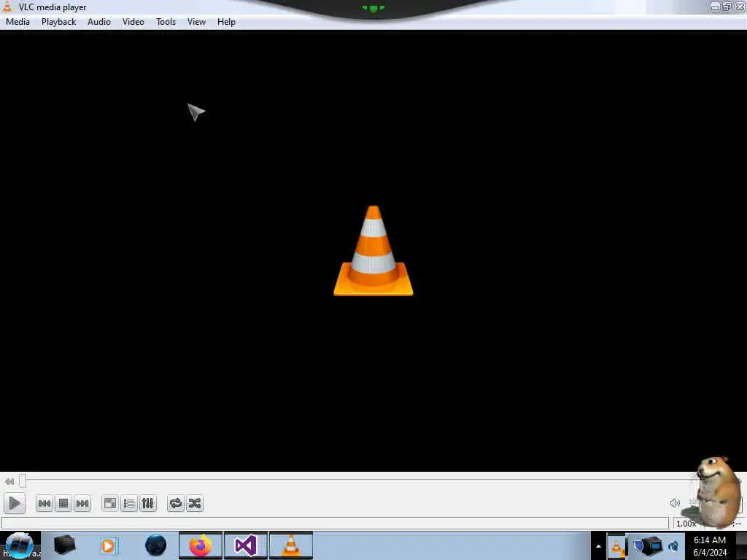This screenshot has width=747, height=560.
Task: Minimize the VLC window
Action: pos(715,7)
